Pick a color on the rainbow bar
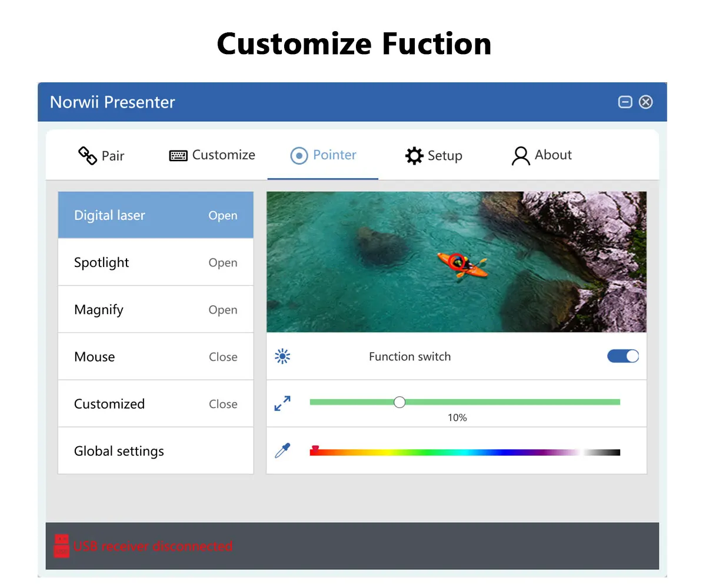The height and width of the screenshot is (588, 706). point(465,452)
